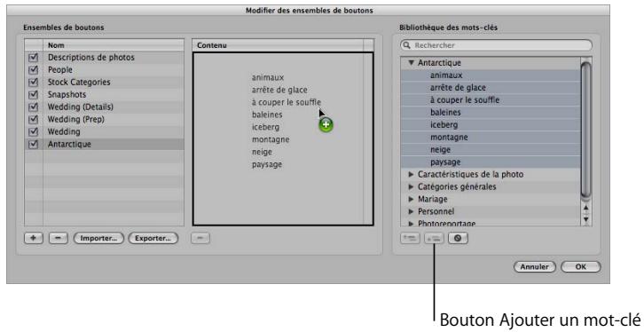Select neige in the Contenu list
644x332 pixels.
(x=262, y=152)
